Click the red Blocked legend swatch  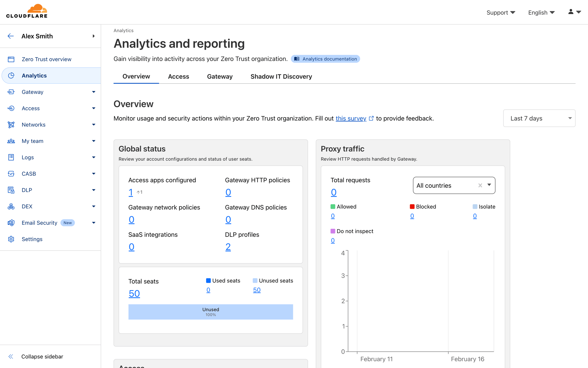point(412,207)
